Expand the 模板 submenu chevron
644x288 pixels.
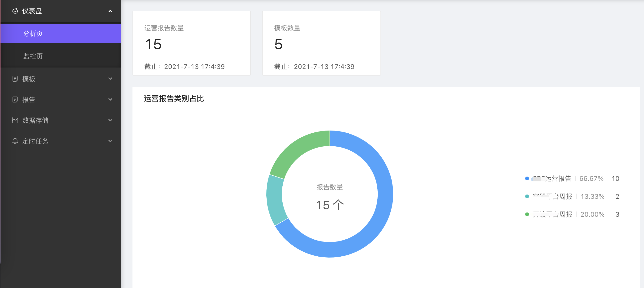pos(110,79)
